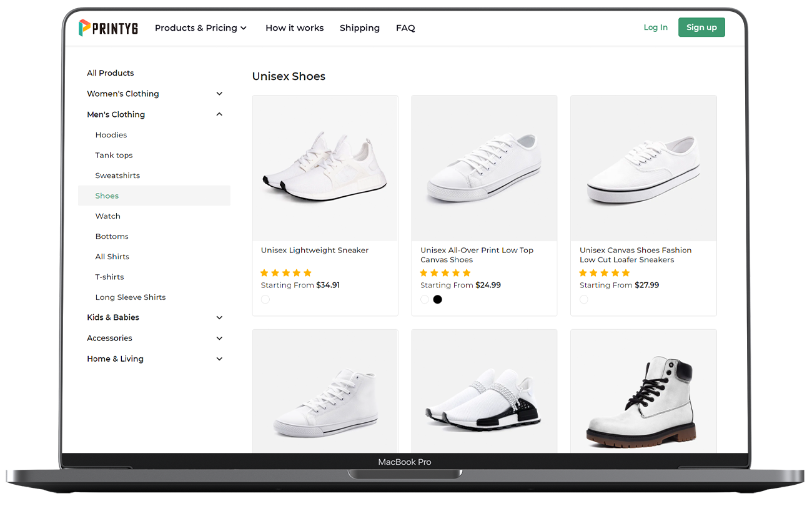Open Unisex Lightweight Sneaker image

[x=325, y=168]
